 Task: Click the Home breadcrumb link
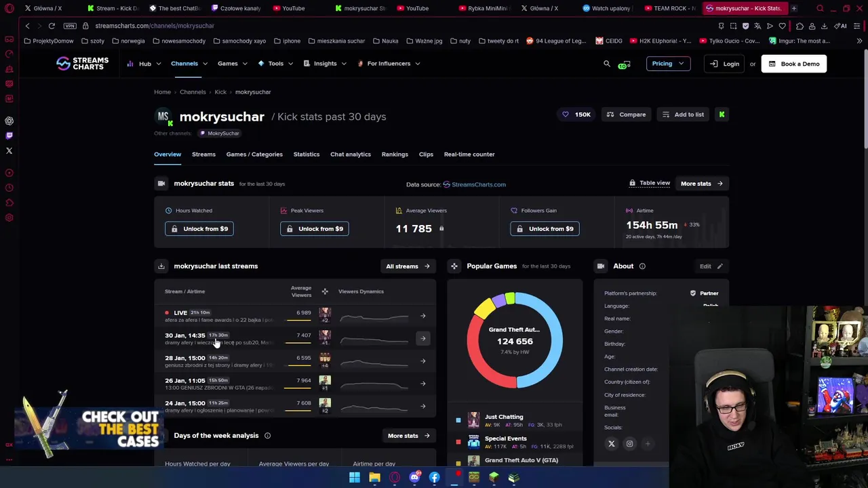point(162,92)
